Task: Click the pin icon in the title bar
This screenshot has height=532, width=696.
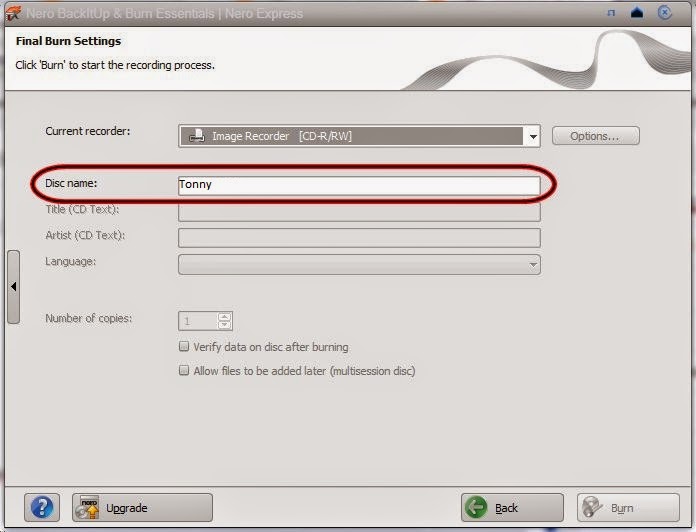Action: point(612,13)
